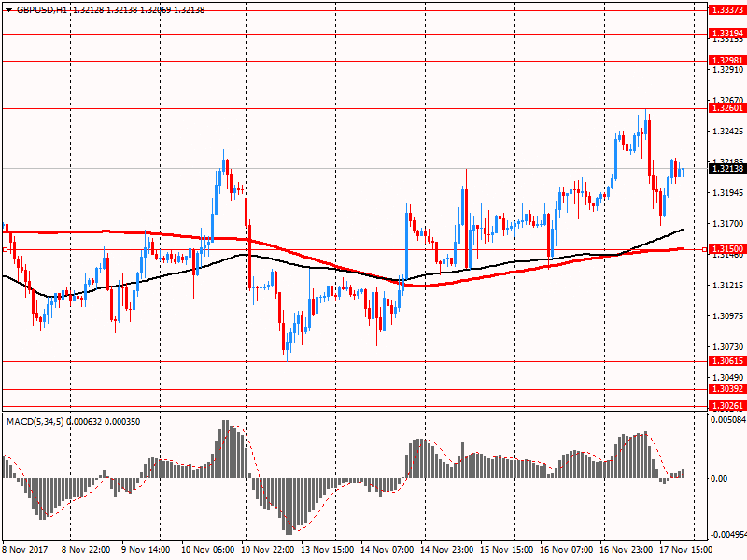This screenshot has height=560, width=747.
Task: Click the 1.30261 red price level label
Action: pos(727,406)
